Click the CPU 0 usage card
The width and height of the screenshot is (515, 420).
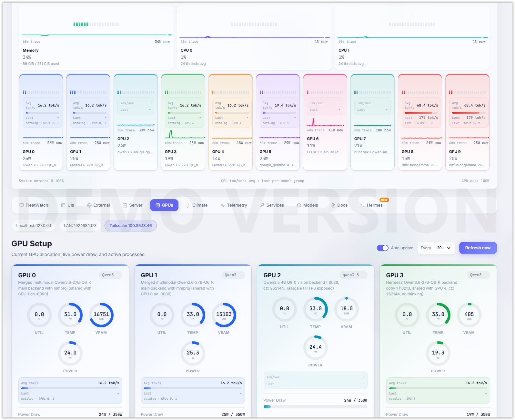[254, 37]
